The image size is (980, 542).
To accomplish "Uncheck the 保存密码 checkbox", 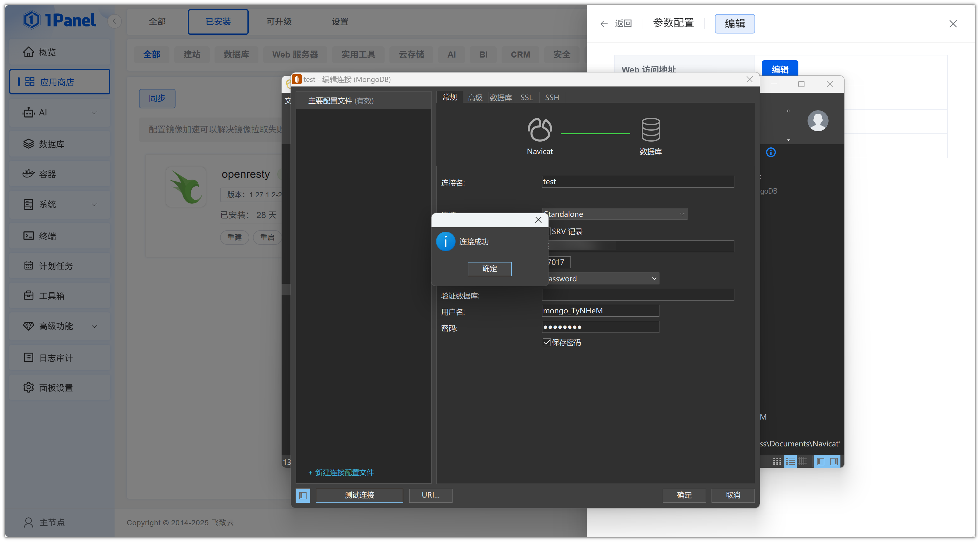I will pyautogui.click(x=546, y=343).
